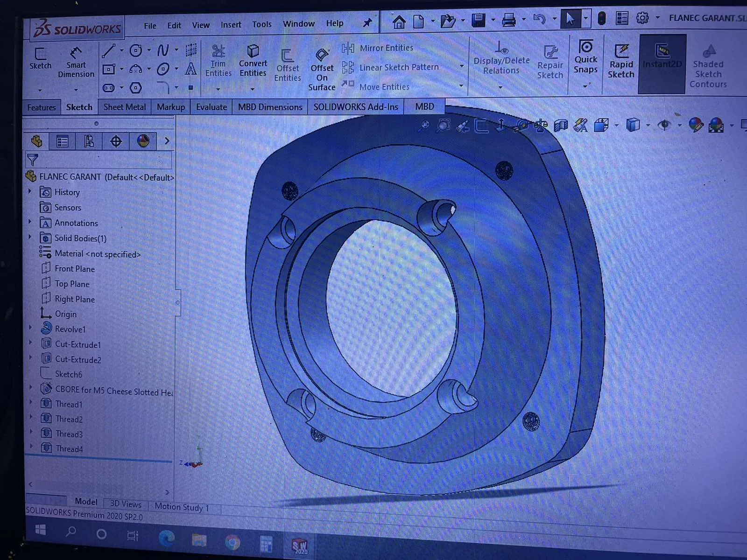Select the Smart Dimension tool
The width and height of the screenshot is (747, 560).
coord(76,63)
